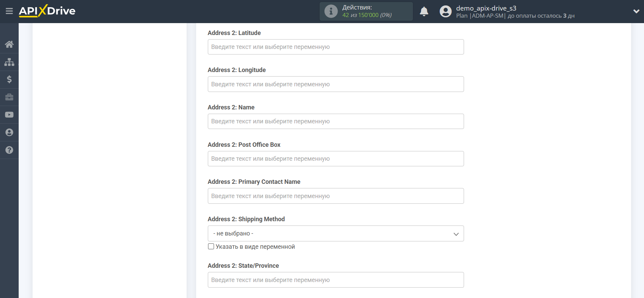Image resolution: width=644 pixels, height=298 pixels.
Task: Focus the Address 2: Post Office Box field
Action: coord(336,159)
